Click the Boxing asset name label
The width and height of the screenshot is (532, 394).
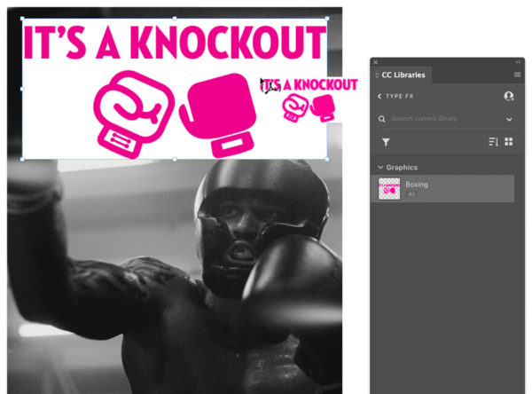(x=417, y=185)
